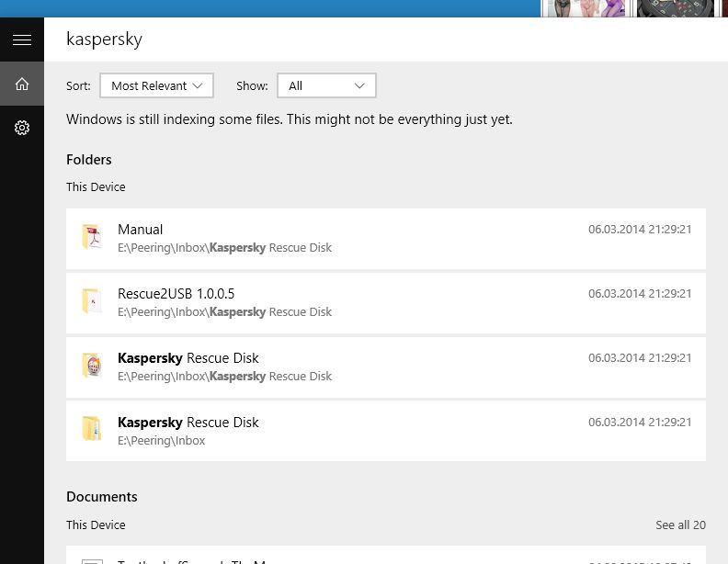Select the Documents section heading
728x564 pixels.
click(102, 497)
